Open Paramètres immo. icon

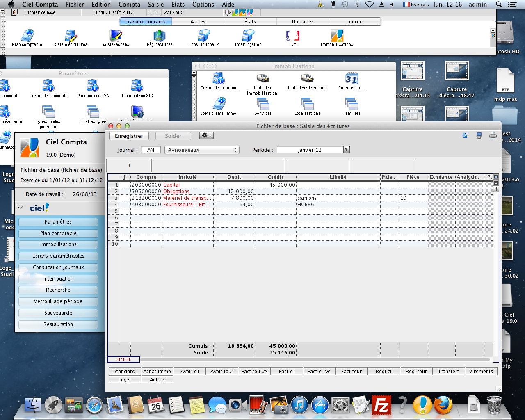click(x=219, y=78)
